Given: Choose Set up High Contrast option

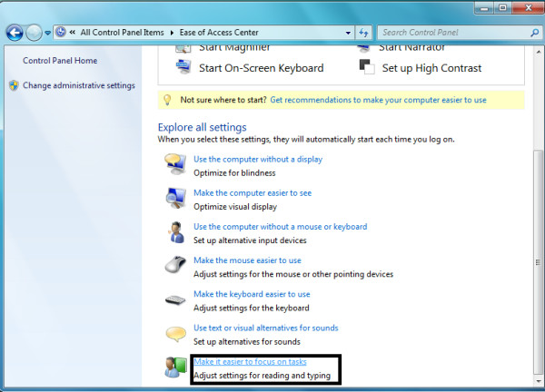Looking at the screenshot, I should (431, 68).
